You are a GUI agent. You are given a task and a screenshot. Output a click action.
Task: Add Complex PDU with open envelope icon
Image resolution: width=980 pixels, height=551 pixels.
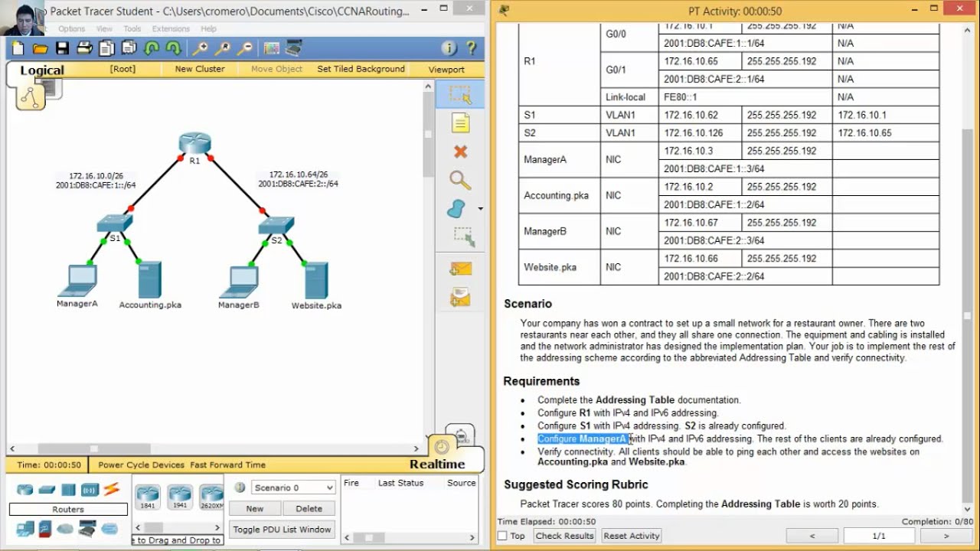[461, 297]
